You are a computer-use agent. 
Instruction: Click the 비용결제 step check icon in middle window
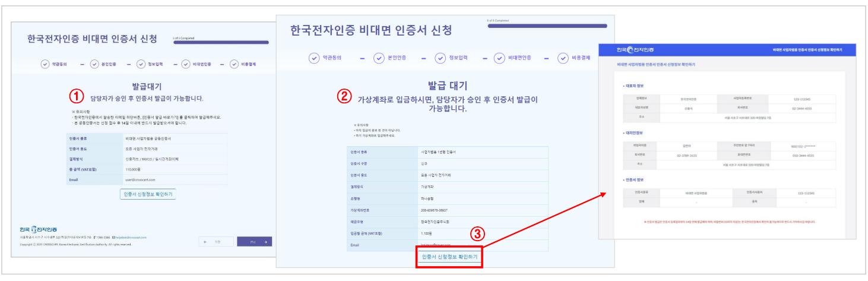click(562, 58)
